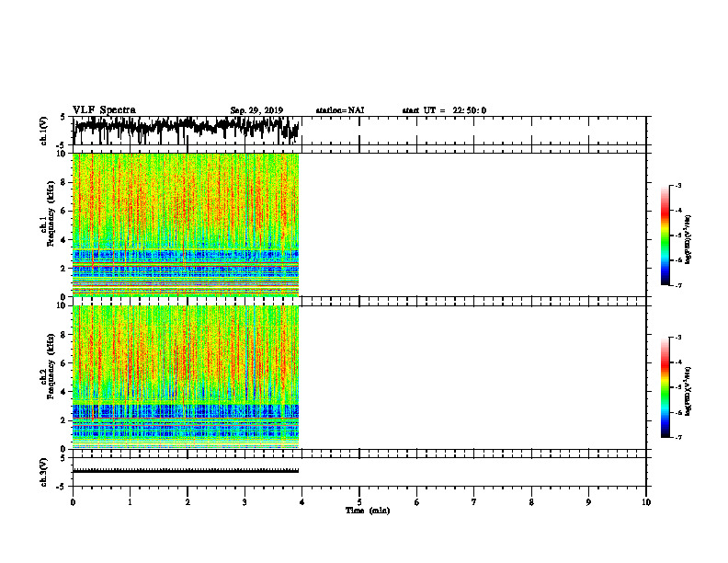Click the "6" kHz tick on the ch.1 frequency axis

click(63, 211)
